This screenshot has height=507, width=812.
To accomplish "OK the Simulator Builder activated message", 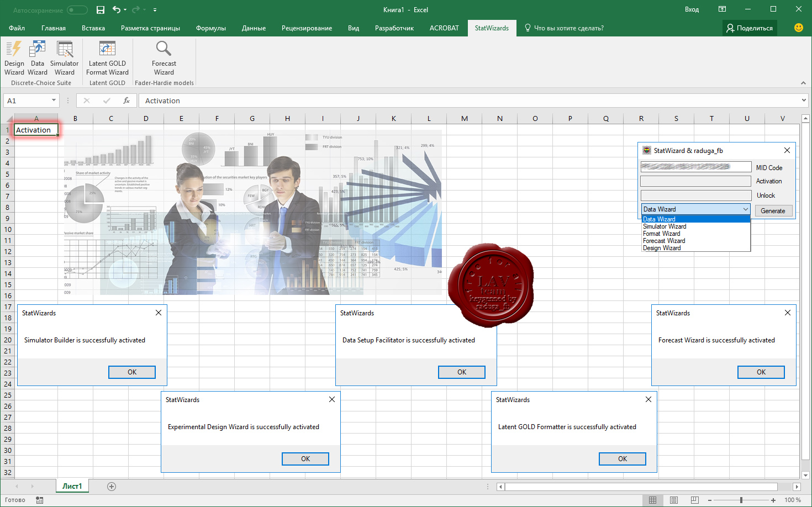I will 132,372.
